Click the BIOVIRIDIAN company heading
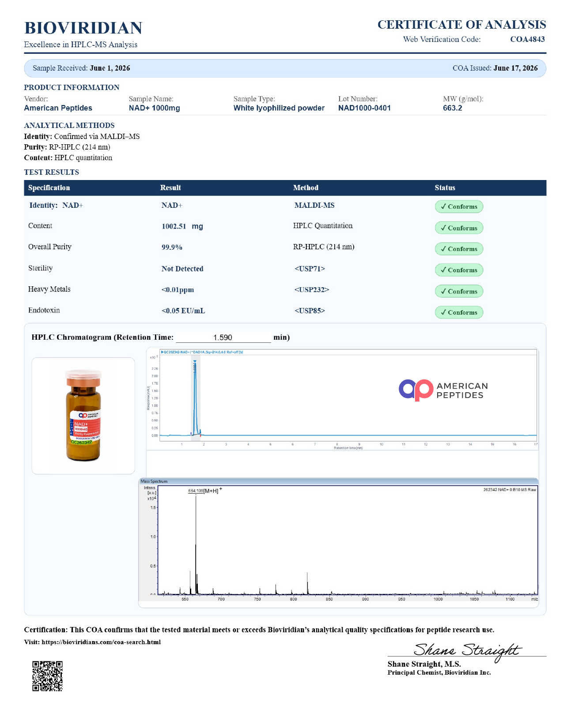Image resolution: width=563 pixels, height=728 pixels. 83,28
